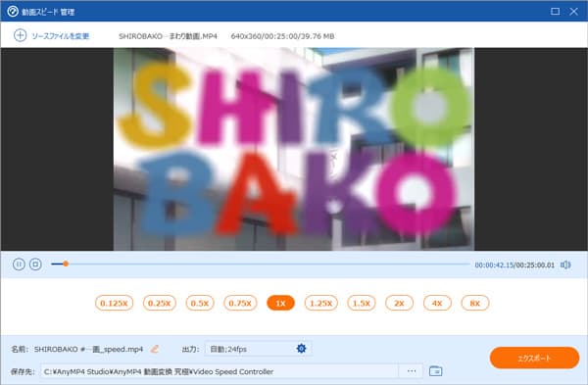Close the speed controller window
The height and width of the screenshot is (385, 588).
573,11
